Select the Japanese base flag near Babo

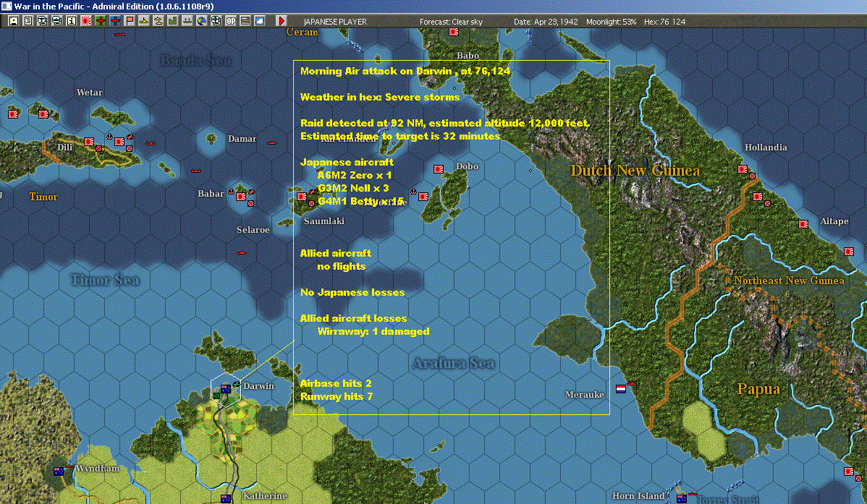point(454,32)
